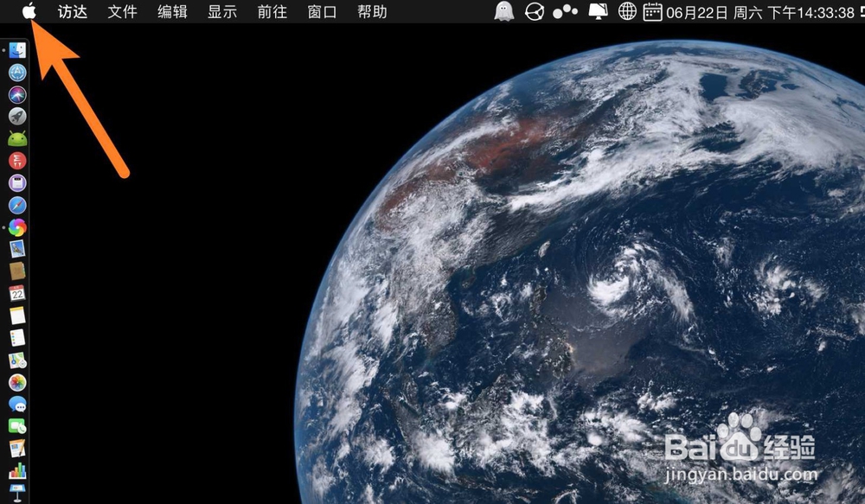Open Pages from the dock
The image size is (865, 504).
[x=17, y=449]
